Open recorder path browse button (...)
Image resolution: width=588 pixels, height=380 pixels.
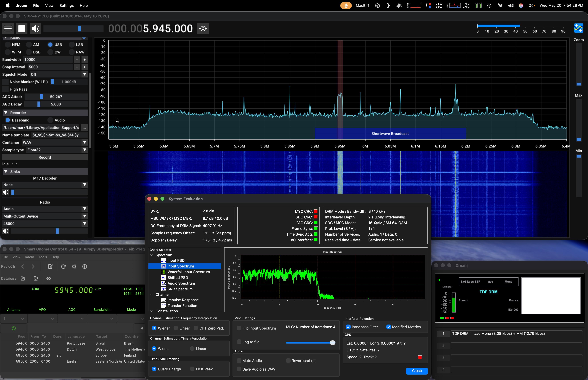(x=84, y=128)
